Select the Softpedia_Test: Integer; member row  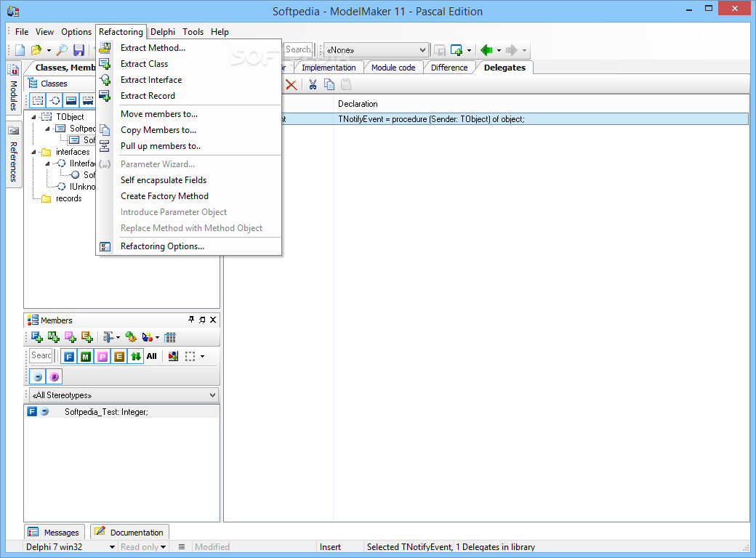tap(122, 412)
